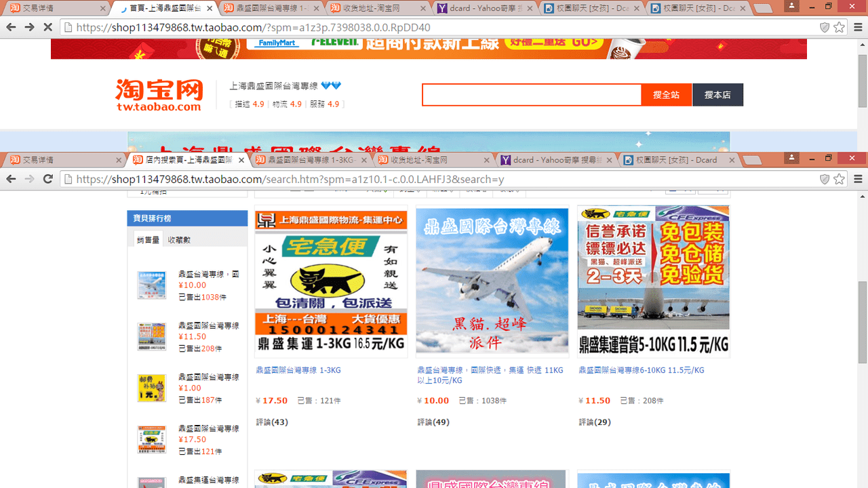Viewport: 868px width, 488px height.
Task: Open shop name 上海鼎盛國際台灣專線 link
Action: click(x=273, y=86)
